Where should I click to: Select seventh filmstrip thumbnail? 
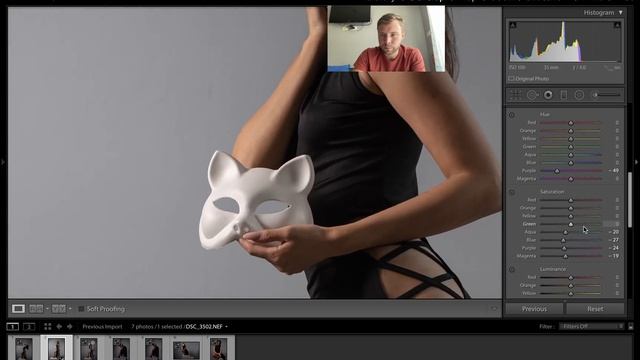[218, 349]
